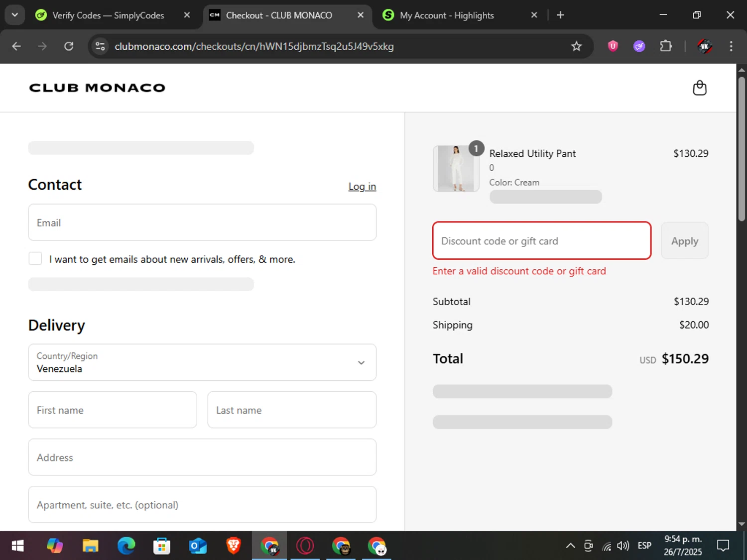Focus the Email input field
747x560 pixels.
click(x=202, y=223)
